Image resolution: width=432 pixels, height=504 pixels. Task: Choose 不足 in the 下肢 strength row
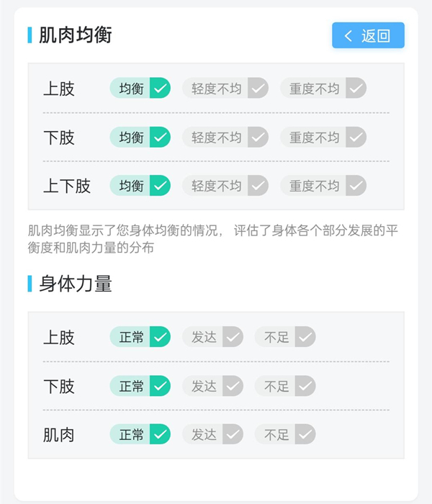[285, 386]
